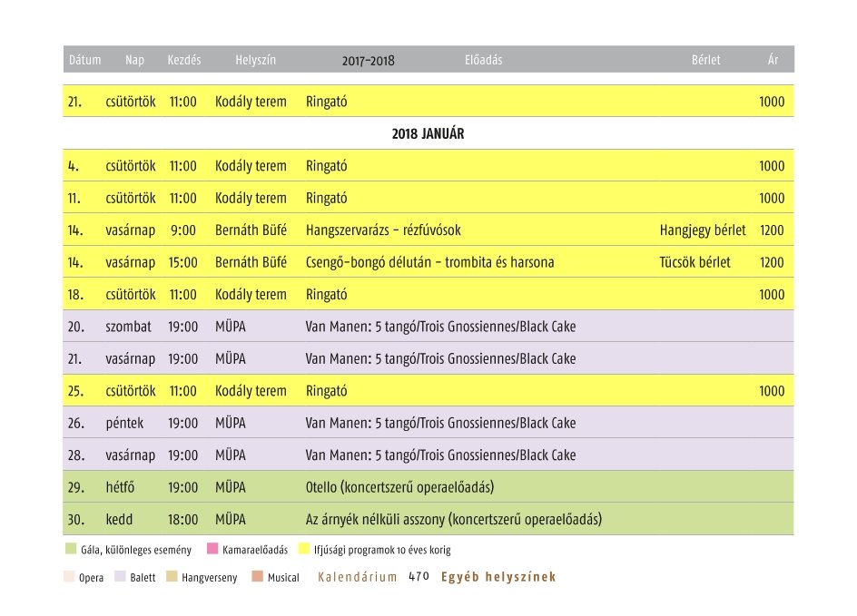Click the Musical legend color box

tap(258, 577)
